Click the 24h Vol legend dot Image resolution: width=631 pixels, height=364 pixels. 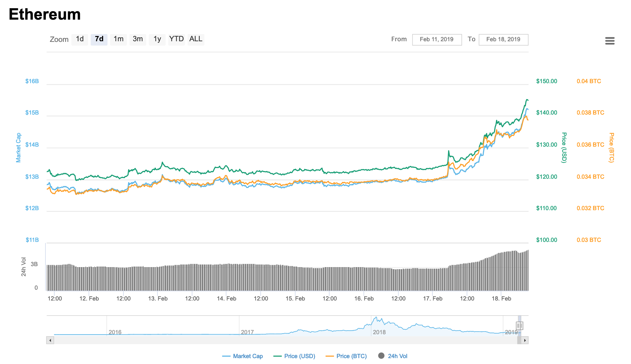(381, 356)
